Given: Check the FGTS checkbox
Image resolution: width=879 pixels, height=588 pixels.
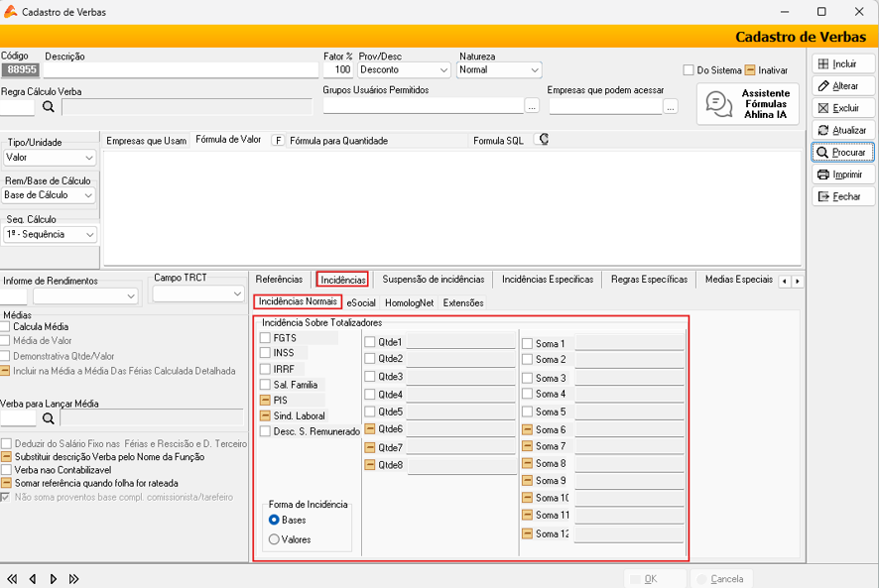Looking at the screenshot, I should point(265,338).
